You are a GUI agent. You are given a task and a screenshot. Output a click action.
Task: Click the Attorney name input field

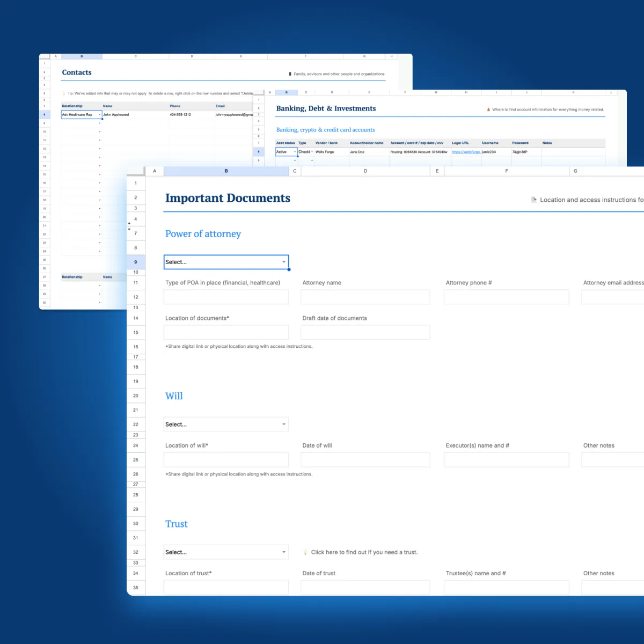pos(365,297)
